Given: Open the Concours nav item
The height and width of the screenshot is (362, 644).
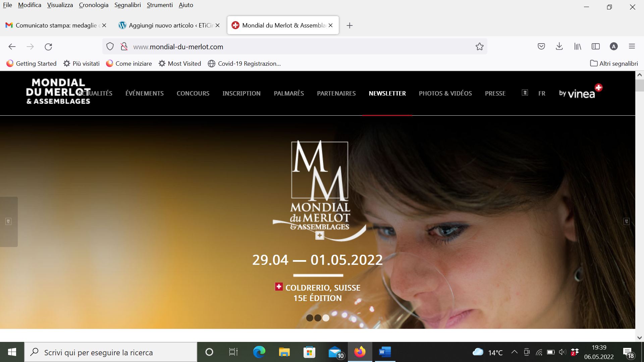Looking at the screenshot, I should pyautogui.click(x=193, y=94).
